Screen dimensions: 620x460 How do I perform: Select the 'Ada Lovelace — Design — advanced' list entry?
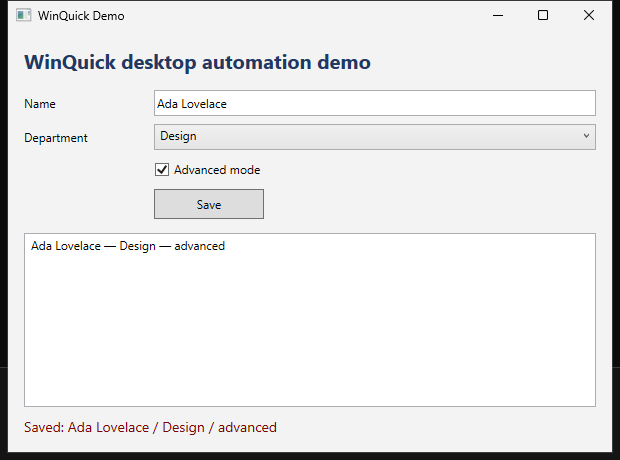[x=128, y=246]
